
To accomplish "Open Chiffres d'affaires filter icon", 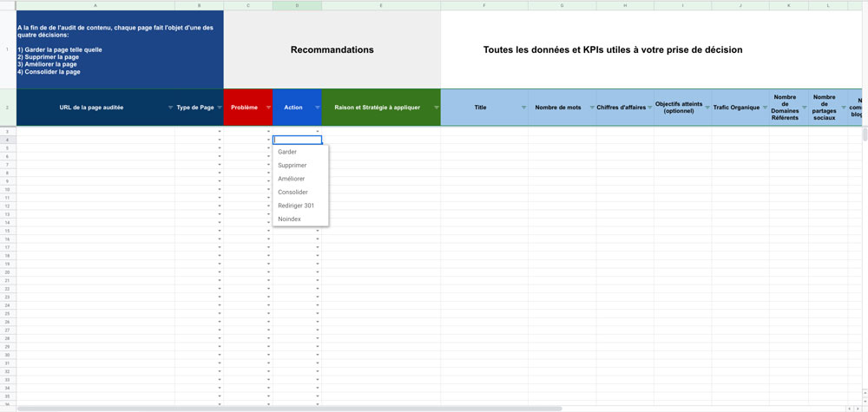I will tap(649, 108).
